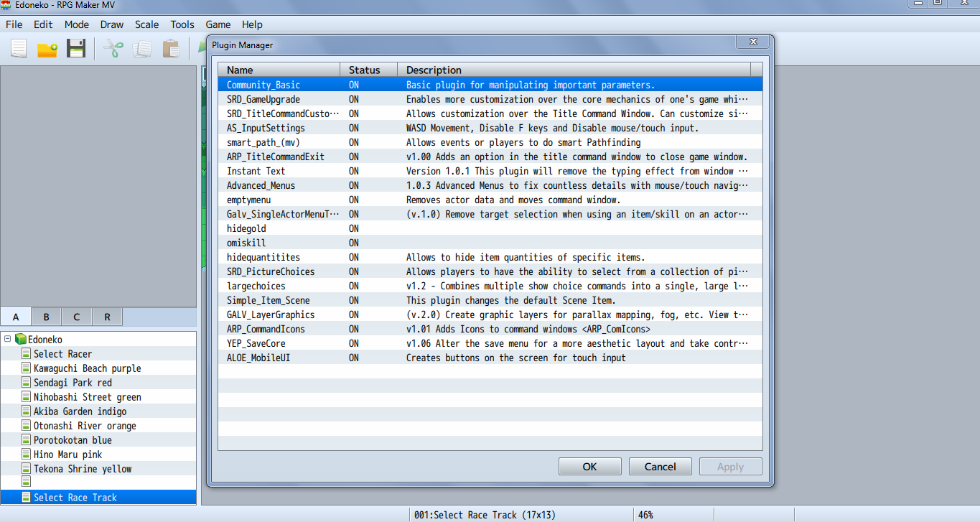Select the Select Racer map
Screen dimensions: 980x522
pyautogui.click(x=62, y=354)
